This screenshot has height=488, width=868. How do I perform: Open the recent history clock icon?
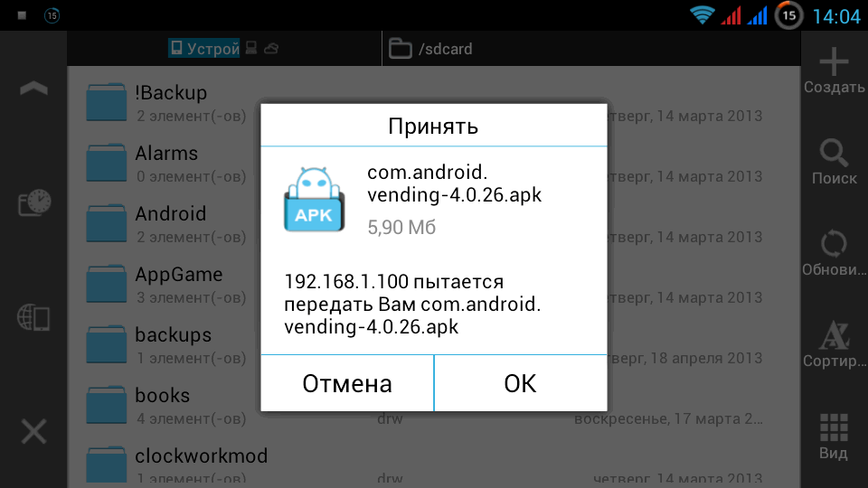point(34,202)
